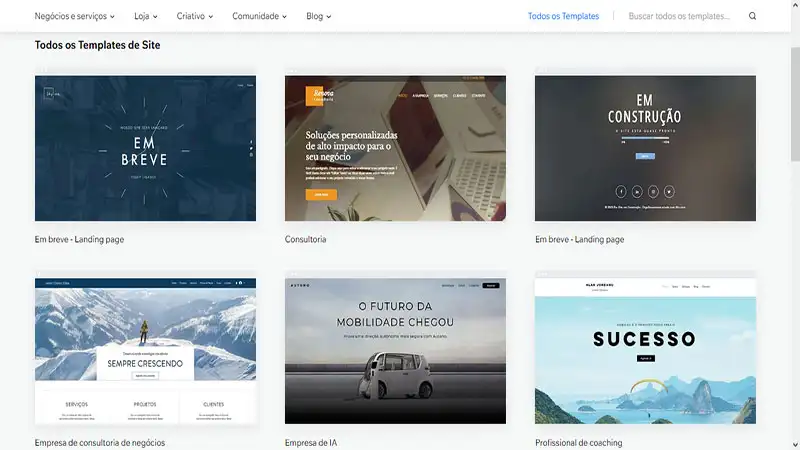
Task: Open the Sucesso coaching template thumbnail
Action: tap(645, 351)
